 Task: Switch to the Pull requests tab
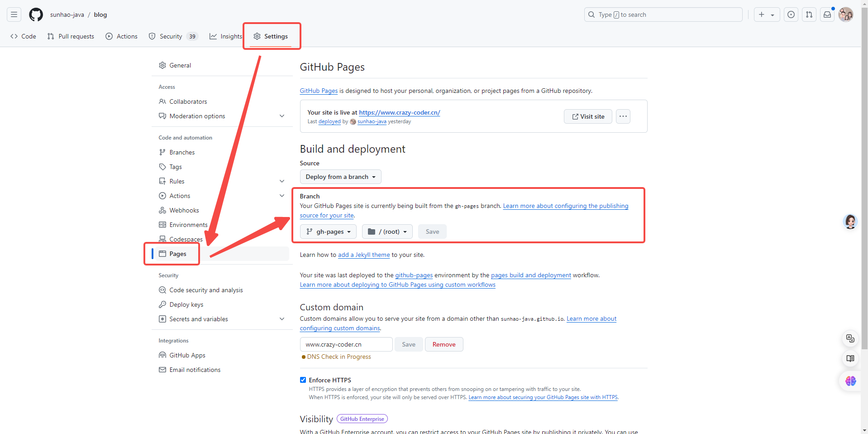[71, 36]
